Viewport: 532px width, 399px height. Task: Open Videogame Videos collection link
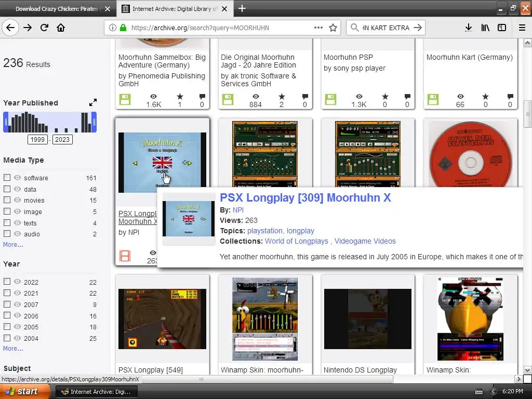[365, 241]
